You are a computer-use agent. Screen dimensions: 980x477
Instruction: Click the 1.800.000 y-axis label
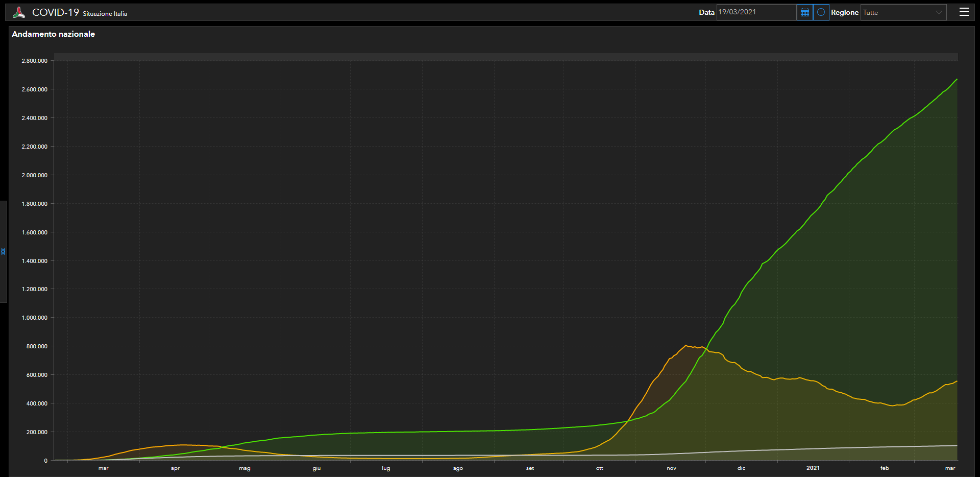pyautogui.click(x=34, y=204)
